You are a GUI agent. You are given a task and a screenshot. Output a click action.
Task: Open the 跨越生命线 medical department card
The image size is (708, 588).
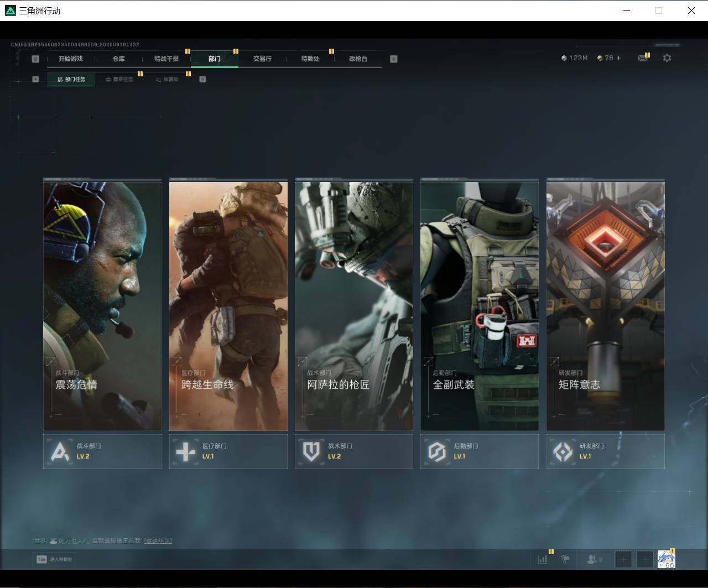tap(228, 305)
